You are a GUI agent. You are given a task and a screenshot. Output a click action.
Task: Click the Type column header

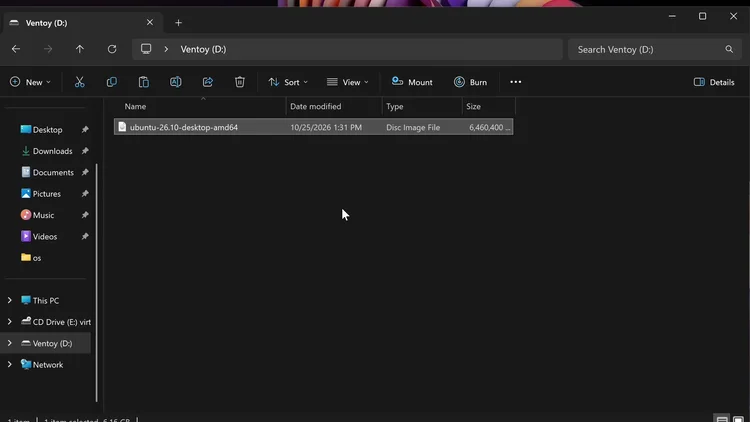[x=422, y=106]
